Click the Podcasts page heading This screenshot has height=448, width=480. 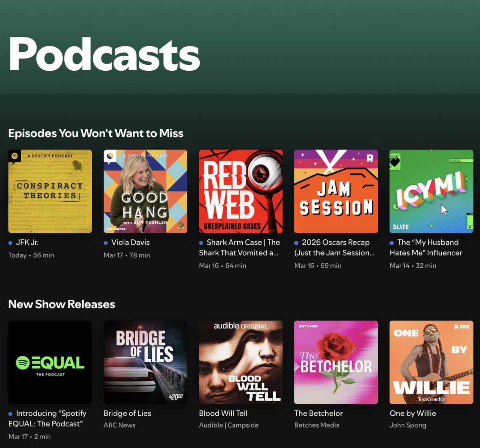[104, 55]
